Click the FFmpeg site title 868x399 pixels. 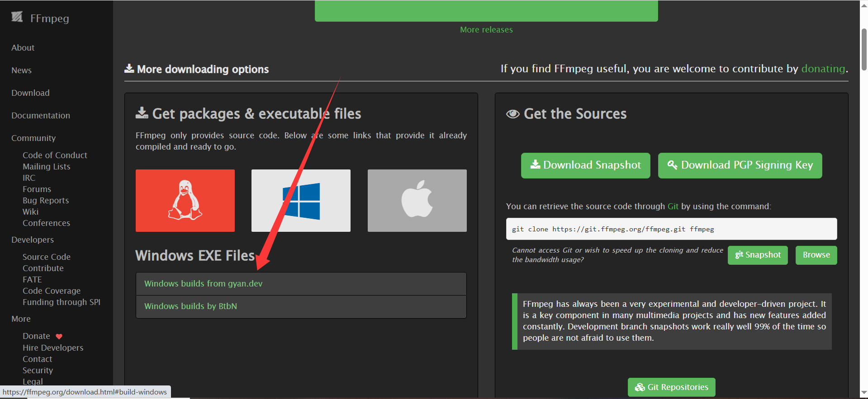pos(50,18)
